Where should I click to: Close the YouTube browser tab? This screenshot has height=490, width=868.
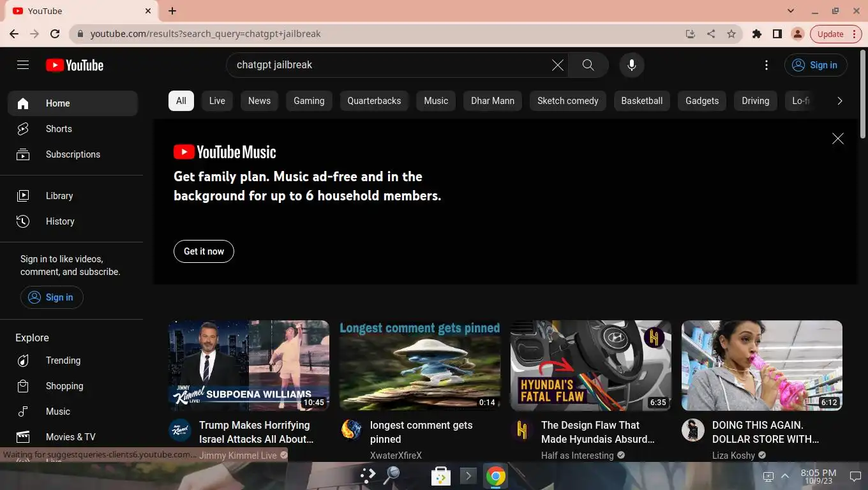[x=148, y=11]
